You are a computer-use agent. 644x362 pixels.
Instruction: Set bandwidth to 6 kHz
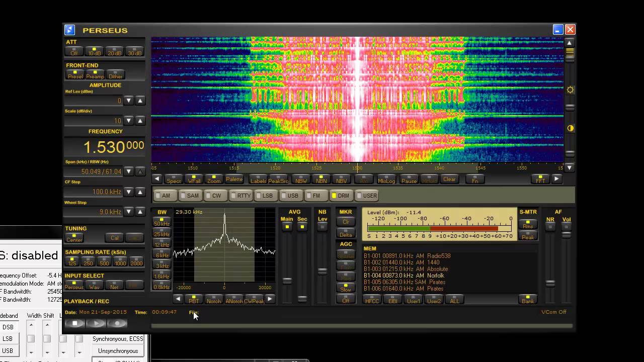click(x=162, y=255)
